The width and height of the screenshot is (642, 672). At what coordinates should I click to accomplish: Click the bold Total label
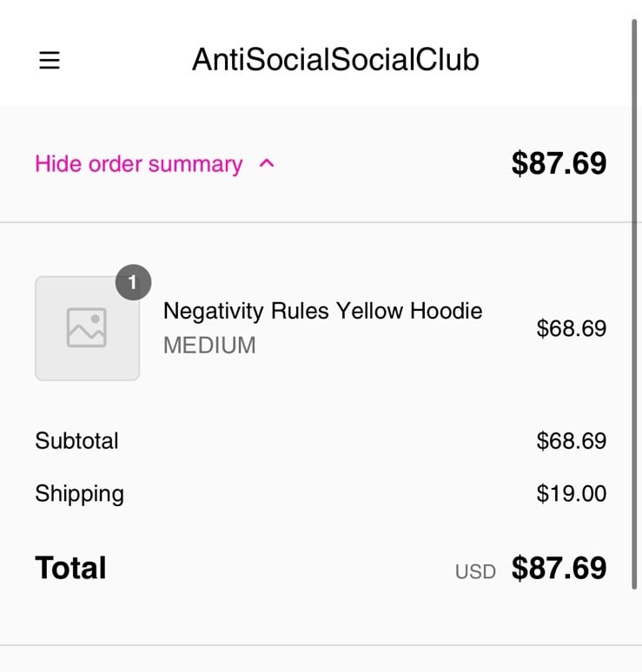[70, 568]
